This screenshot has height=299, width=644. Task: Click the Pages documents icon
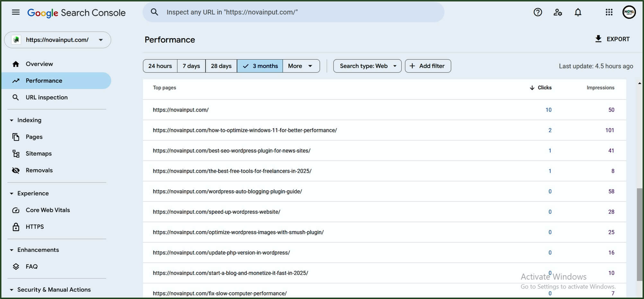[16, 137]
